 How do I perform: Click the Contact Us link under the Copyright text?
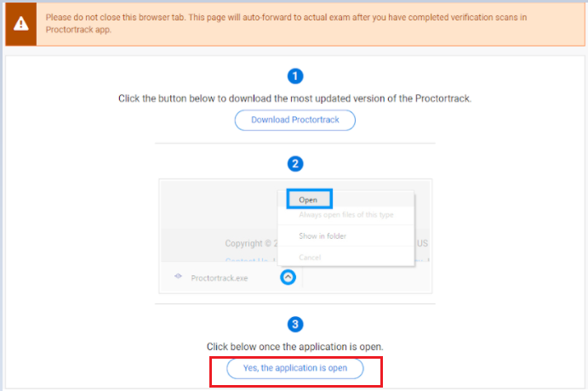(247, 259)
